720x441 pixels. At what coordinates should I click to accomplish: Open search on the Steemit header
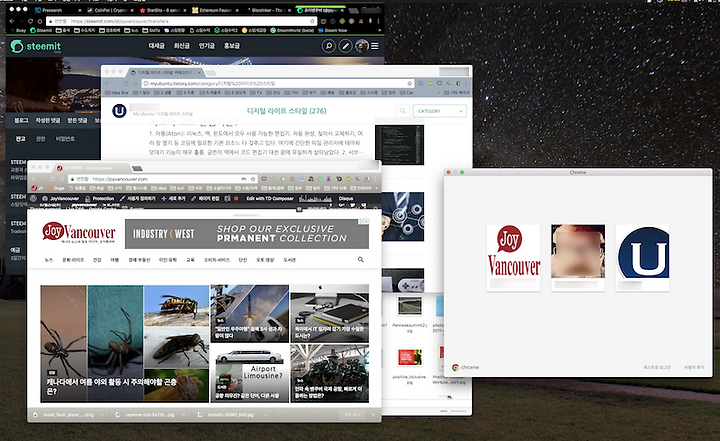coord(328,46)
